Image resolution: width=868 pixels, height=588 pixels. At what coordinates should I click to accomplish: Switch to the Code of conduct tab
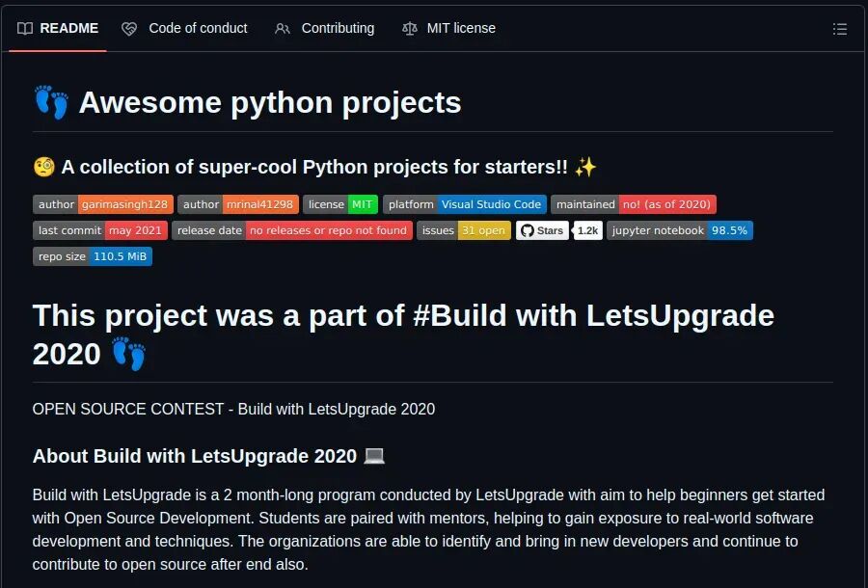198,29
